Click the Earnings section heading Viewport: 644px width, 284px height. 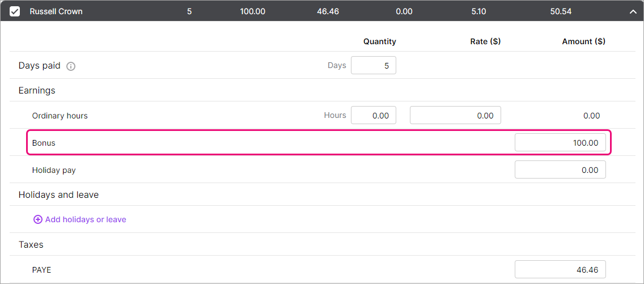37,91
